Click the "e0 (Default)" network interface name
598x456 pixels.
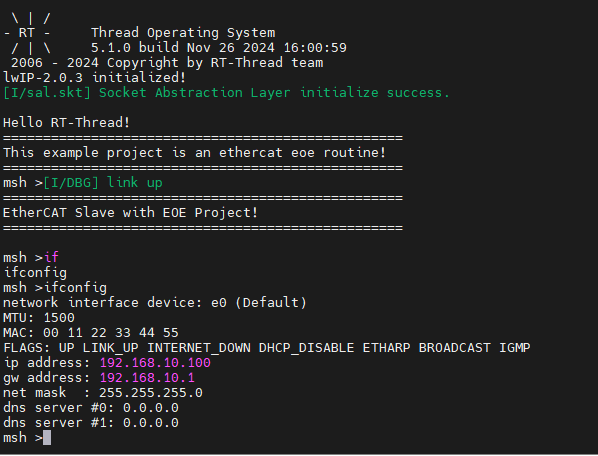tap(259, 303)
